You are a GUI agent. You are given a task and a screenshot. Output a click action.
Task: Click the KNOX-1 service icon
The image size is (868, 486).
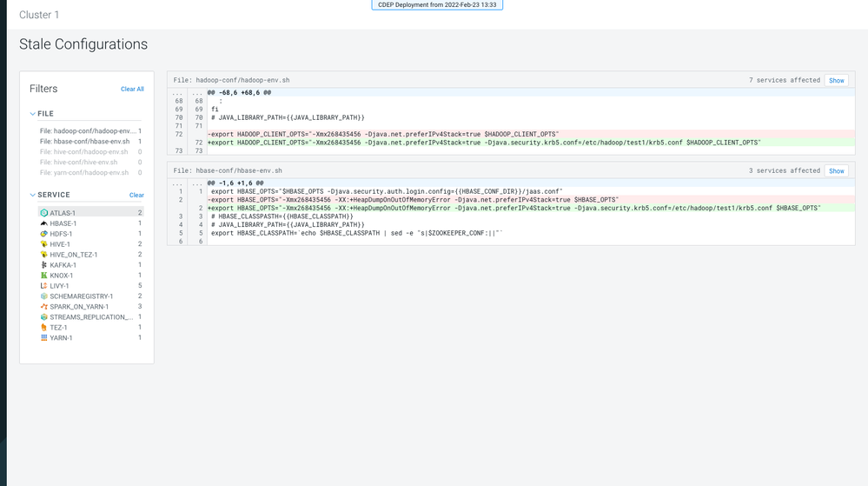43,276
